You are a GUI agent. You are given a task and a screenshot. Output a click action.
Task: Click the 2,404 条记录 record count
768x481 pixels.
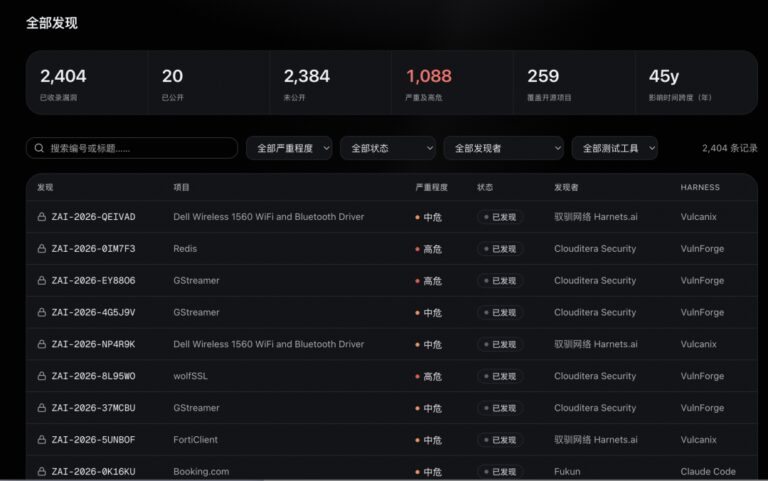coord(730,148)
